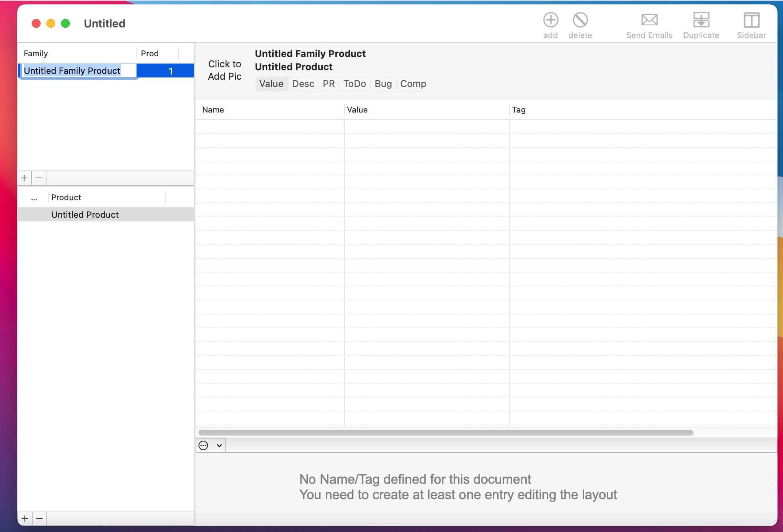Add a new product with bottom plus
Screen dimensions: 783x532
click(x=24, y=518)
